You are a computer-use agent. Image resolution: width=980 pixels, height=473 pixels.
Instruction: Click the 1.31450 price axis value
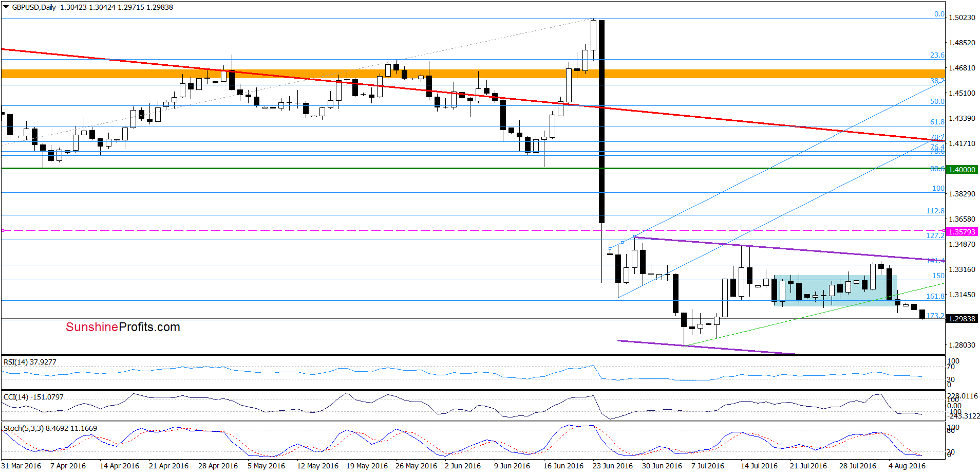pyautogui.click(x=962, y=295)
